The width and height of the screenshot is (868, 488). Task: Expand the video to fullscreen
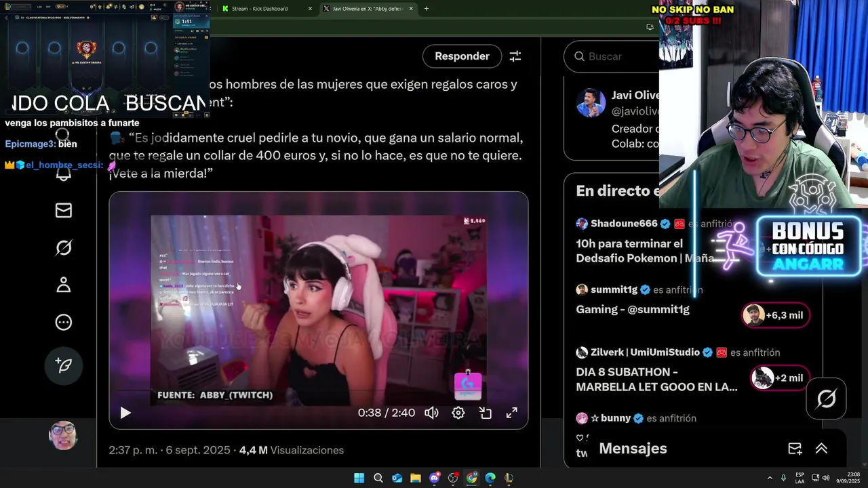512,413
